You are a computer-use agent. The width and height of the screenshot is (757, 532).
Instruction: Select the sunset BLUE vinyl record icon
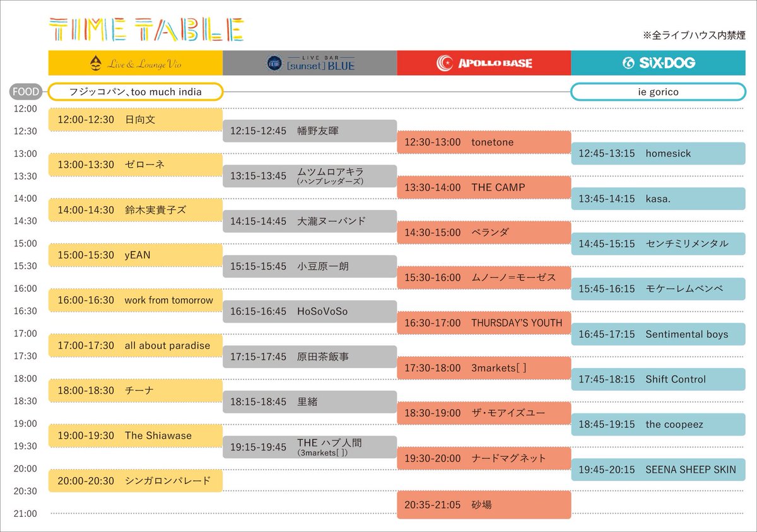coord(275,63)
